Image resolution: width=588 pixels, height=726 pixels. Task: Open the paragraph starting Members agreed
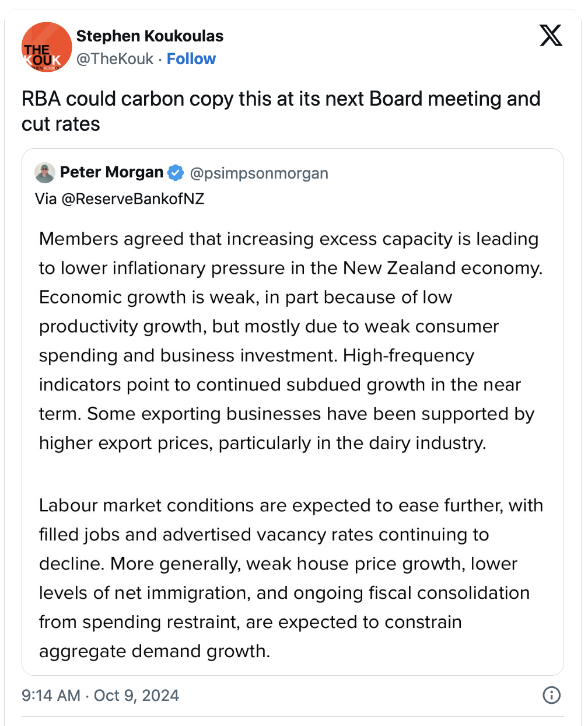[x=291, y=341]
